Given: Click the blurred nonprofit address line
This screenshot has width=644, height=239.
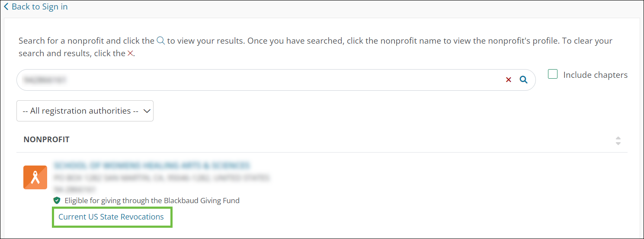Looking at the screenshot, I should tap(161, 178).
